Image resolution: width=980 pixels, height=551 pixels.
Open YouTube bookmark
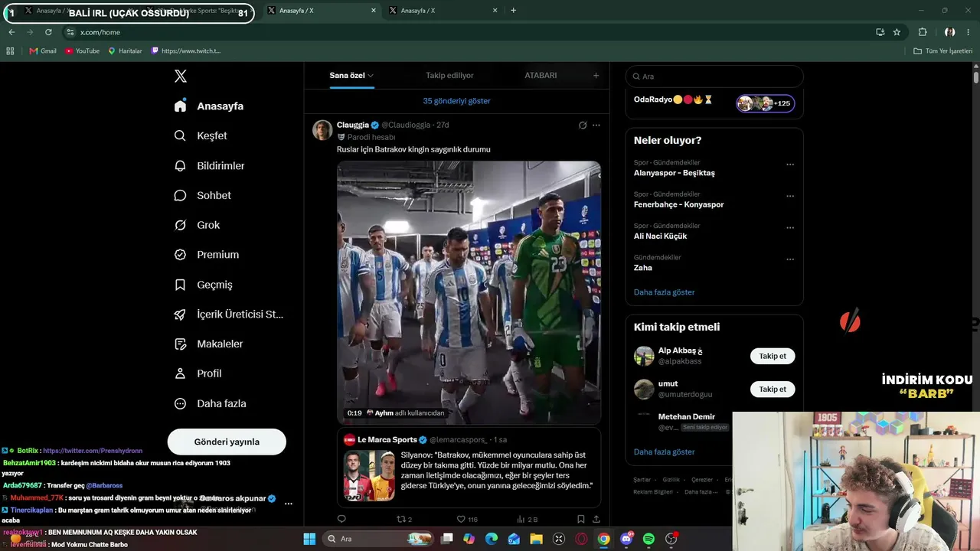pos(83,51)
